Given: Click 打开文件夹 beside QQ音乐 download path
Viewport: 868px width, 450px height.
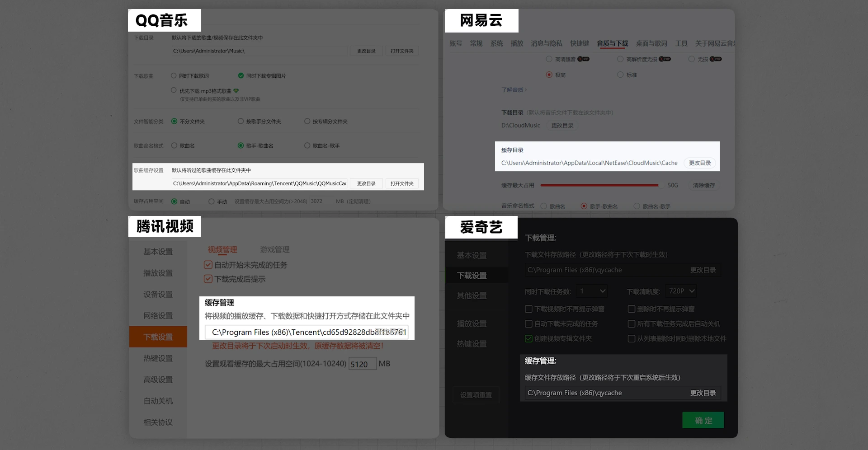Looking at the screenshot, I should 402,51.
